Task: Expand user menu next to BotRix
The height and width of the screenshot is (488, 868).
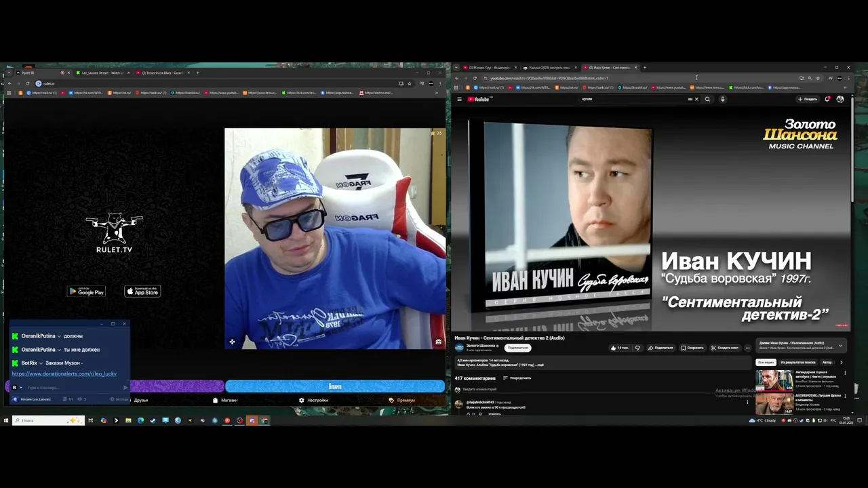Action: point(41,363)
